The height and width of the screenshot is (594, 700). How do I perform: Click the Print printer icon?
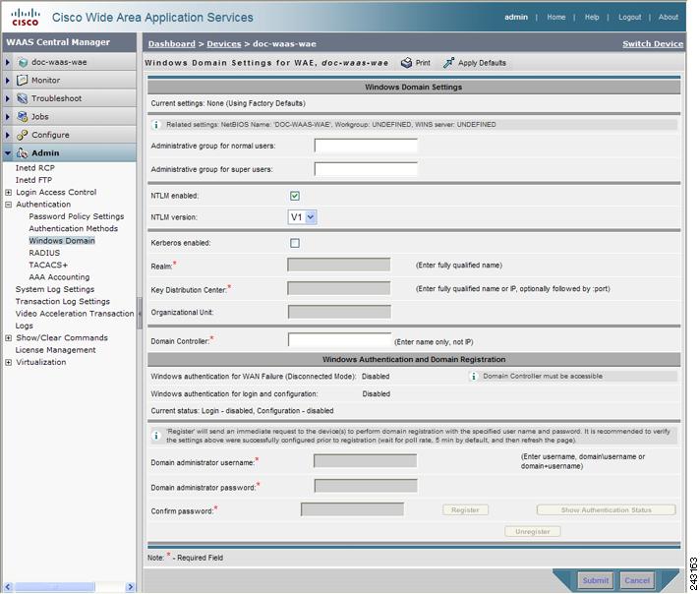coord(406,63)
